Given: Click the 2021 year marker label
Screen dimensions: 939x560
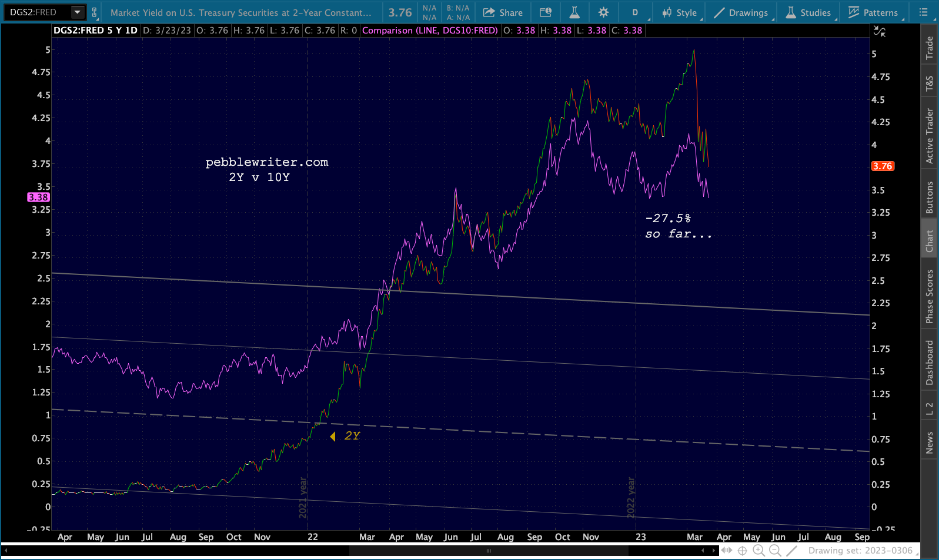Looking at the screenshot, I should tap(303, 497).
